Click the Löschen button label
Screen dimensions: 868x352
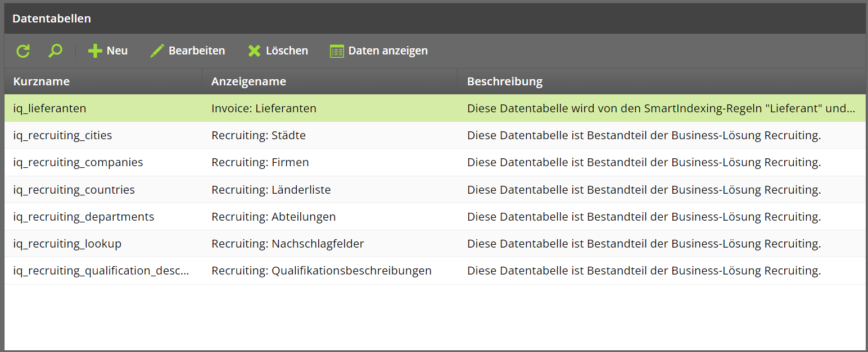[287, 51]
